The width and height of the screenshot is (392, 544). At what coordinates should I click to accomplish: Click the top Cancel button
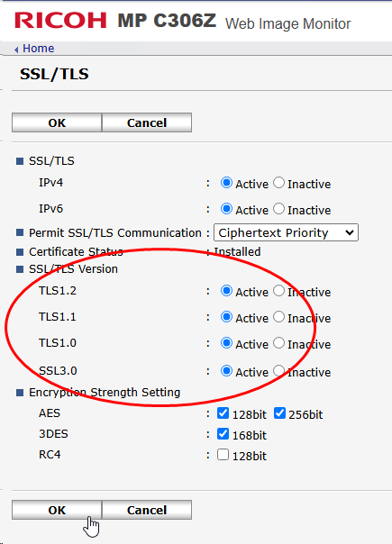147,122
